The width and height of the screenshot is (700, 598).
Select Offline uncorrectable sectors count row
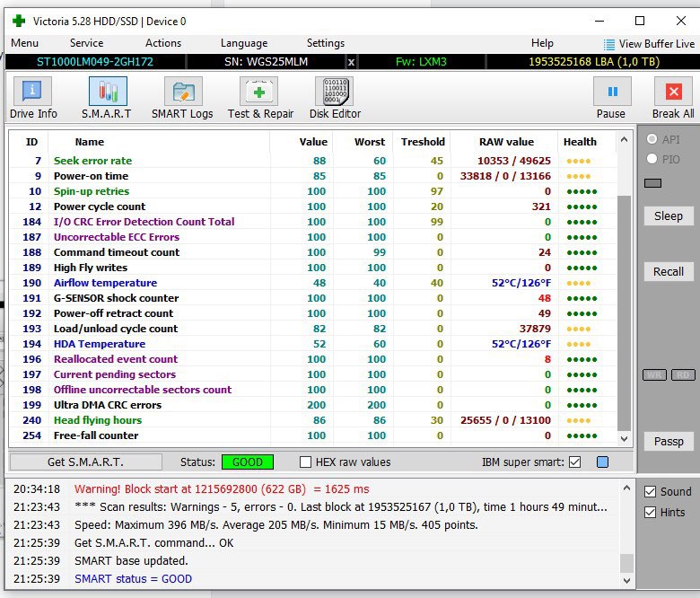pos(313,390)
